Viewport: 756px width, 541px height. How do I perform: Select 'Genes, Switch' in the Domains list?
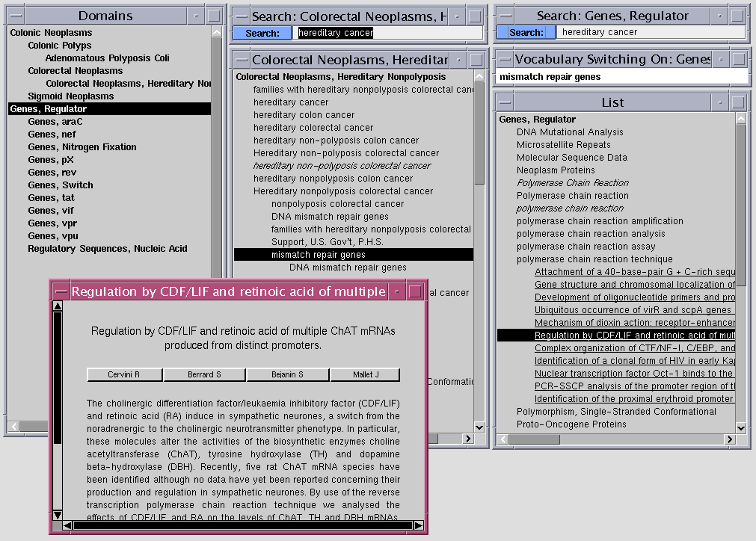click(x=61, y=185)
